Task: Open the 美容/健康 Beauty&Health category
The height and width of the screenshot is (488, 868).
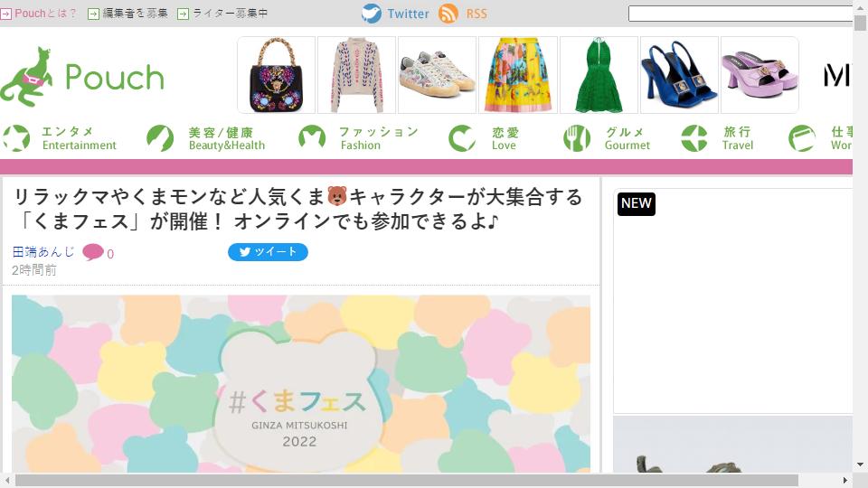Action: 226,138
